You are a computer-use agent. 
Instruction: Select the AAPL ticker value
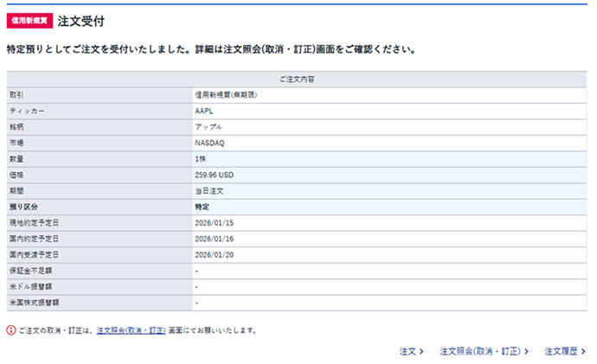204,111
